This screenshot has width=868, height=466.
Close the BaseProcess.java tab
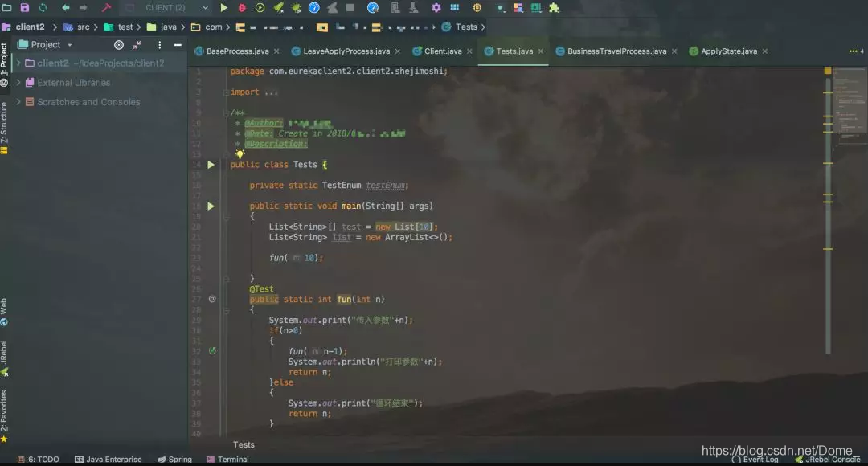click(x=276, y=51)
